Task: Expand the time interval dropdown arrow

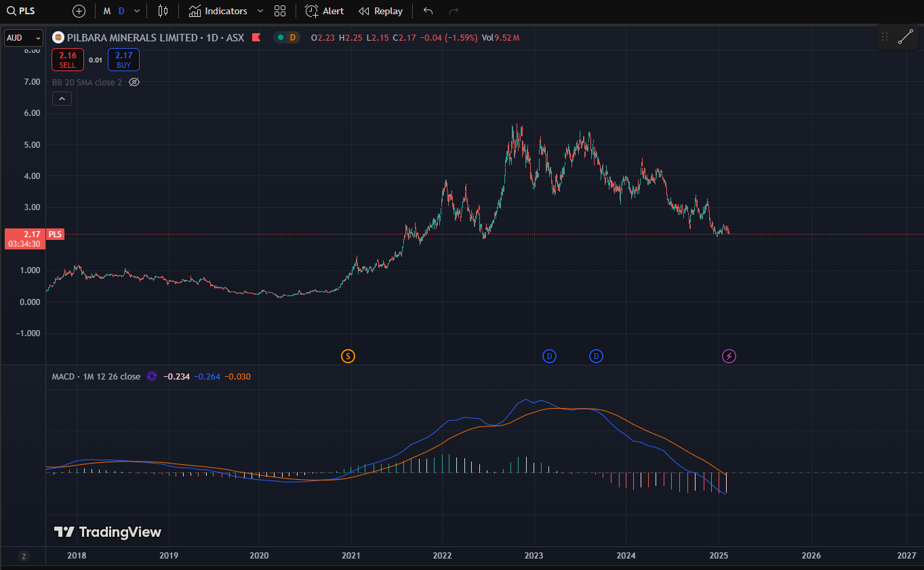Action: click(138, 11)
